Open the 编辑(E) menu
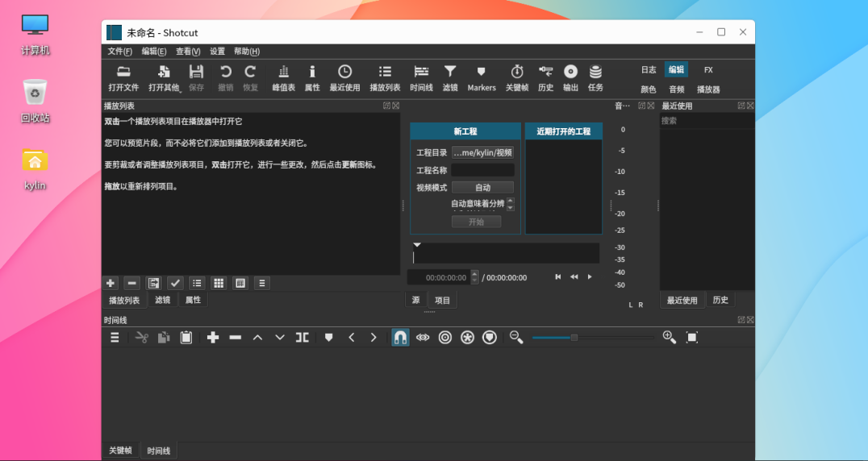The image size is (868, 461). click(x=154, y=52)
